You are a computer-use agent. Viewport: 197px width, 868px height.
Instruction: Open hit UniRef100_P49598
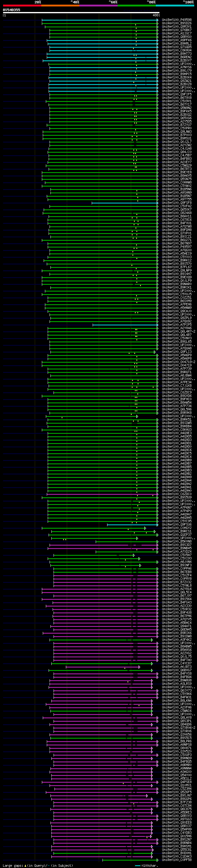(x=176, y=20)
